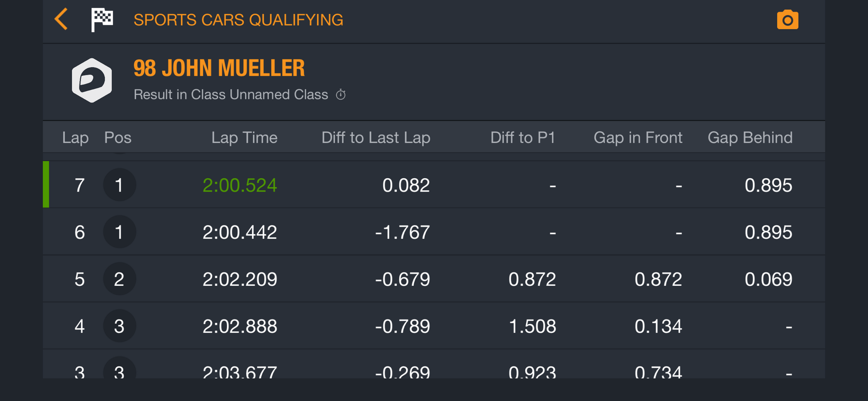868x401 pixels.
Task: Select the Lap Time column header
Action: 244,137
